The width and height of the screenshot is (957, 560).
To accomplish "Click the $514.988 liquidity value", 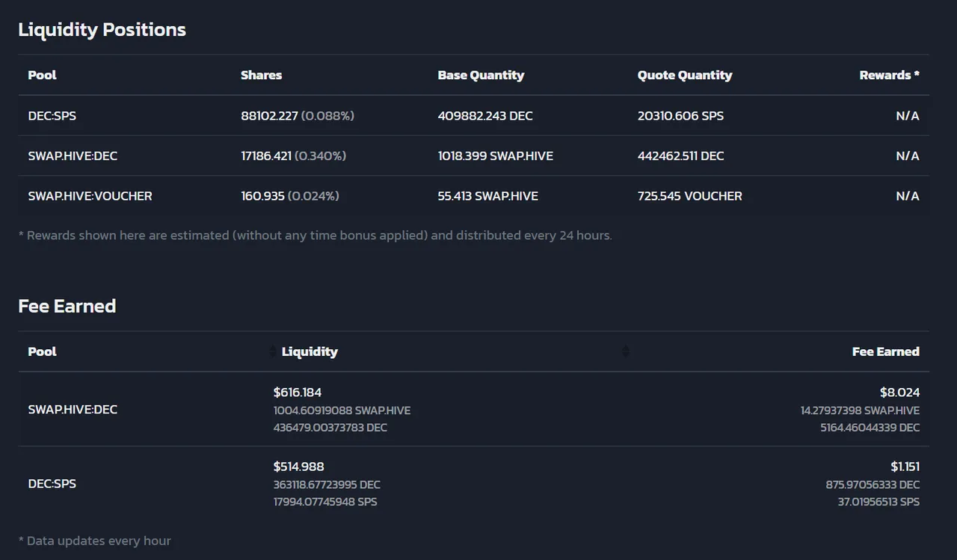I will [298, 467].
